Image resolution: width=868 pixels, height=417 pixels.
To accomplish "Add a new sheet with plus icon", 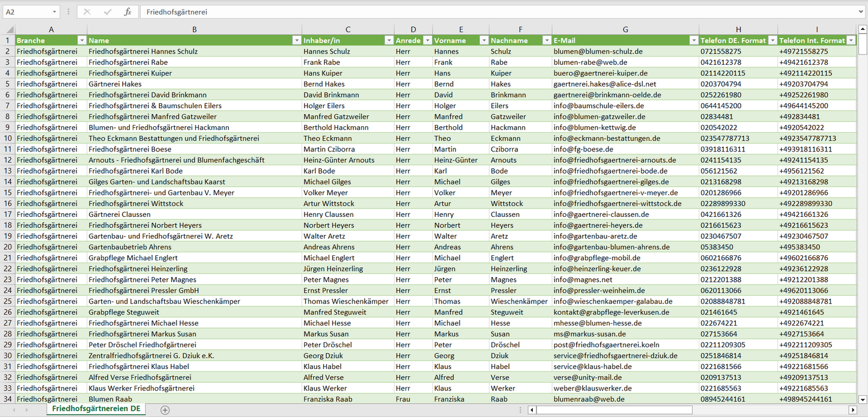I will pyautogui.click(x=165, y=410).
